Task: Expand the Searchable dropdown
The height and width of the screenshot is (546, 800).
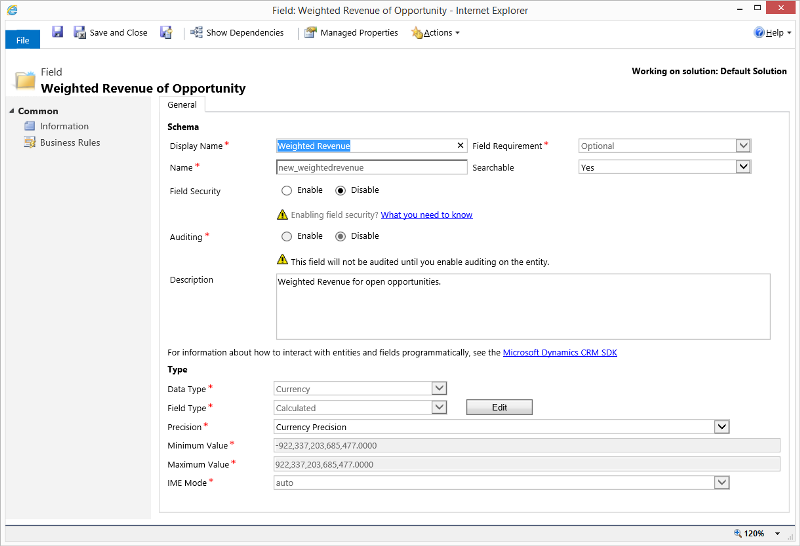Action: 742,168
